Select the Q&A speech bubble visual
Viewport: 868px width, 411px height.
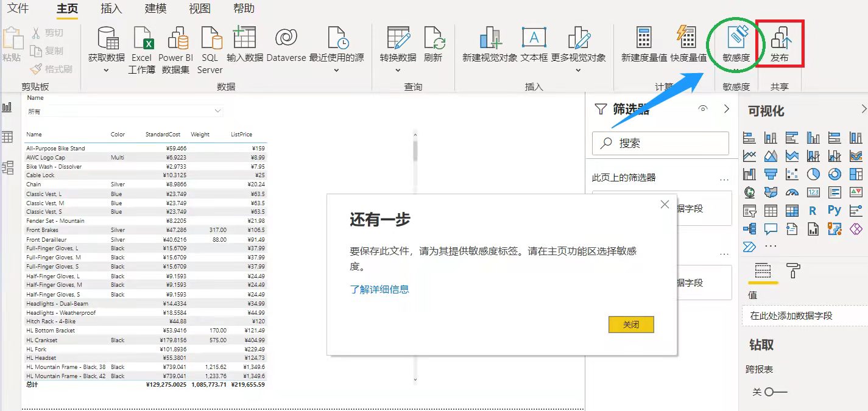771,229
